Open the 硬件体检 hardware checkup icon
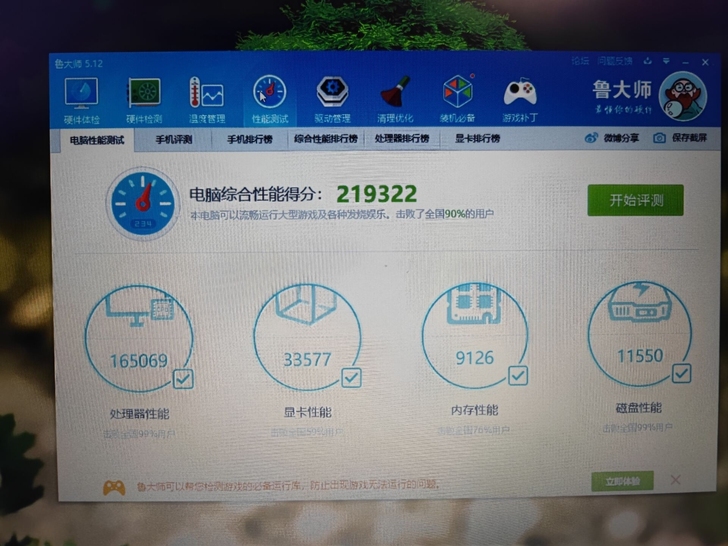728x546 pixels. 82,100
